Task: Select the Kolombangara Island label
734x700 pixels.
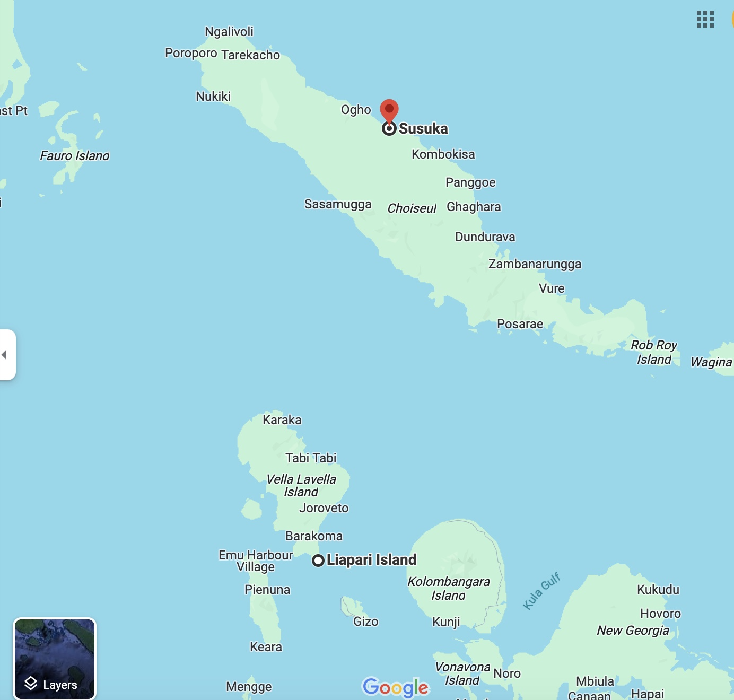Action: click(448, 588)
